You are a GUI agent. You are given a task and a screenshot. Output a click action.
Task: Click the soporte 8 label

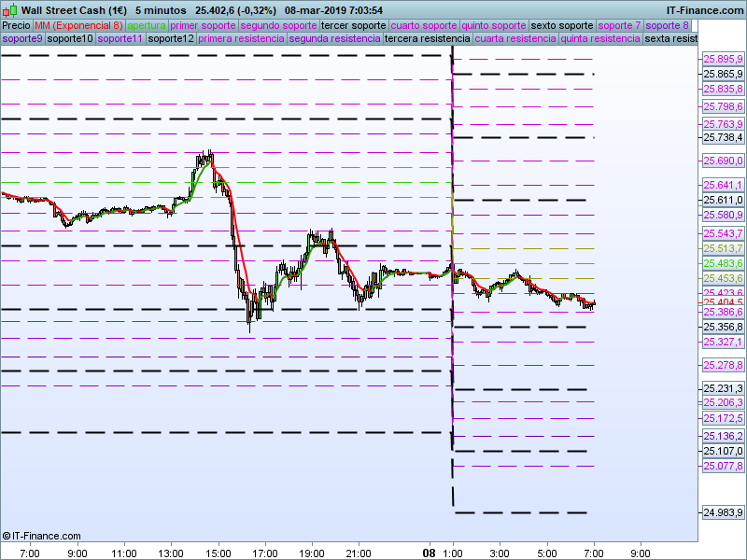click(x=667, y=26)
